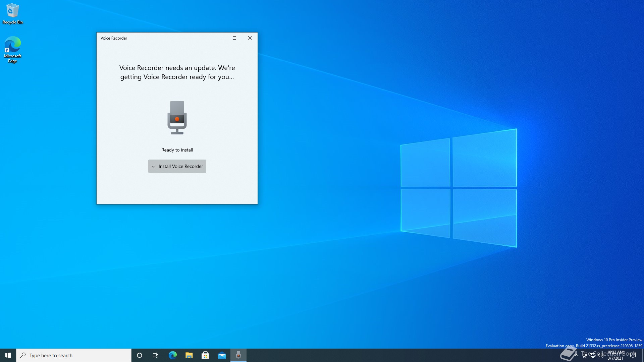Open the Action Center notifications
Image resolution: width=644 pixels, height=362 pixels.
coord(633,355)
